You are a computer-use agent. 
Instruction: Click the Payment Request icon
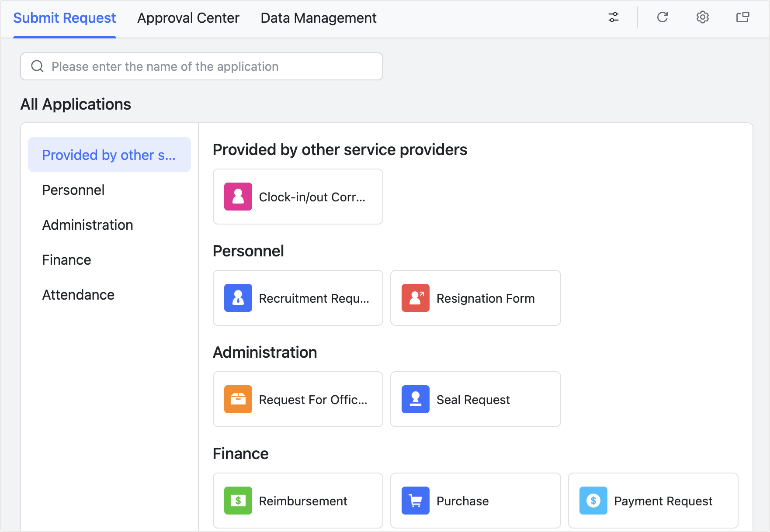coord(593,501)
